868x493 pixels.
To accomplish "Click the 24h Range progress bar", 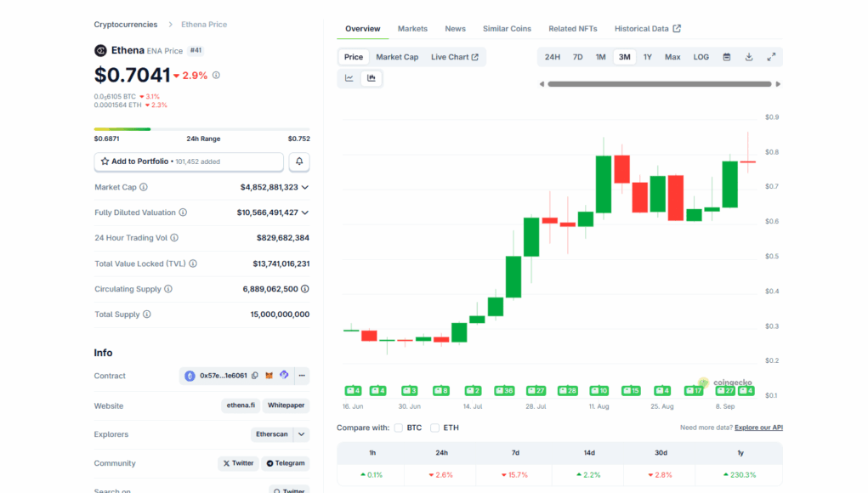I will coord(202,129).
